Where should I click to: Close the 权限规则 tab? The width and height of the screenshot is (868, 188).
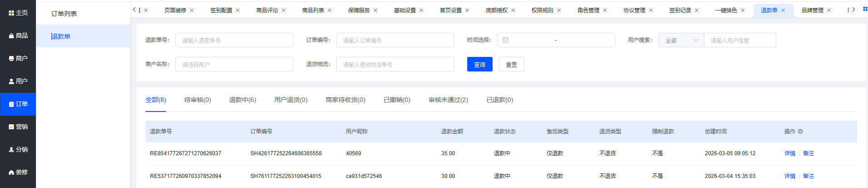(x=559, y=10)
